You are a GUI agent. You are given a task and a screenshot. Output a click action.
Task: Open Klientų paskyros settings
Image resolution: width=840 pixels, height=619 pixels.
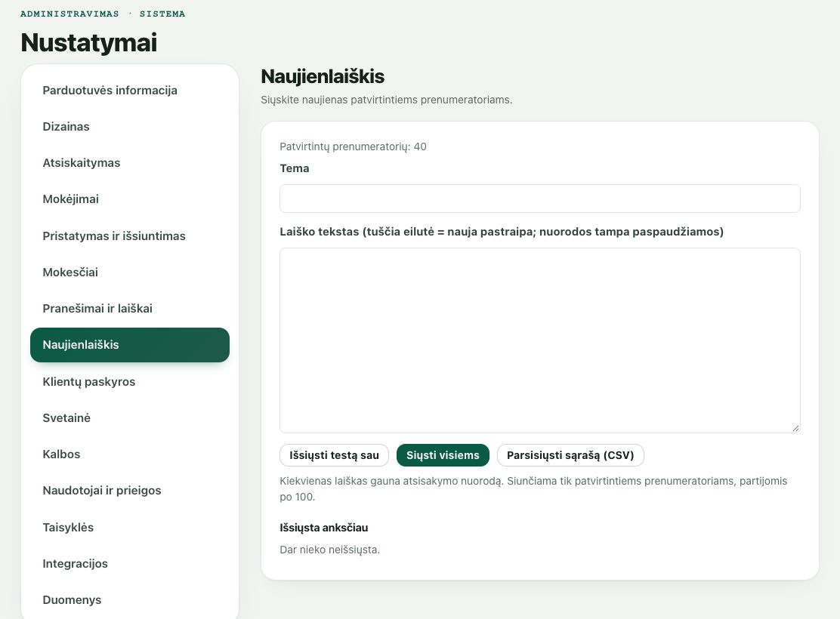coord(130,382)
